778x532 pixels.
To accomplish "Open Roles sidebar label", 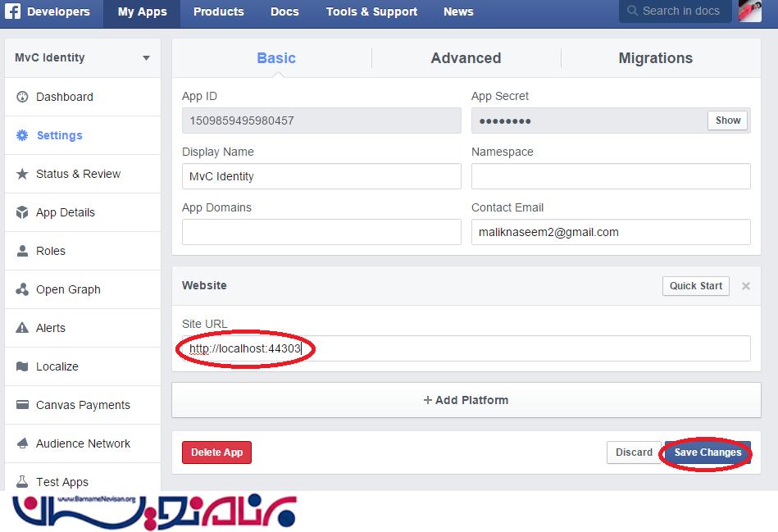I will tap(51, 251).
